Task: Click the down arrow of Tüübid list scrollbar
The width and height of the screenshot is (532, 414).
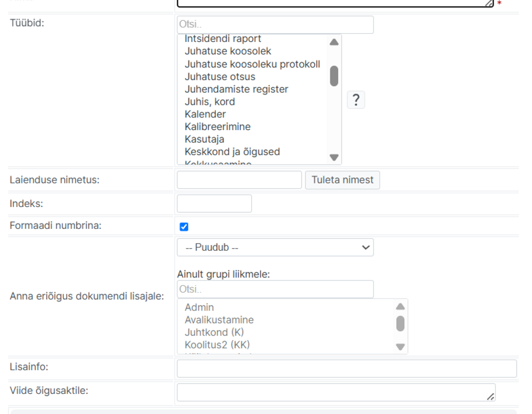Action: click(x=334, y=157)
